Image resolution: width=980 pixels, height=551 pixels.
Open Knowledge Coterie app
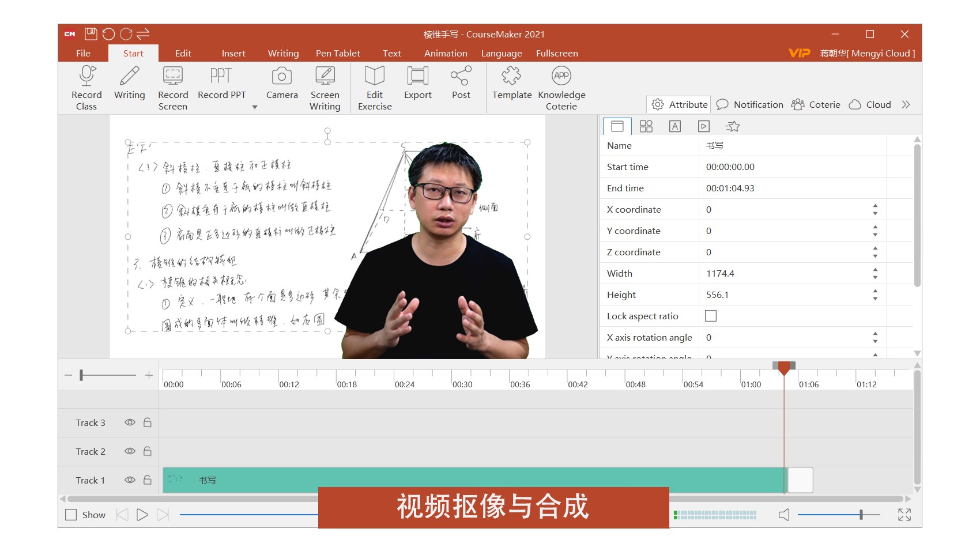(x=561, y=88)
